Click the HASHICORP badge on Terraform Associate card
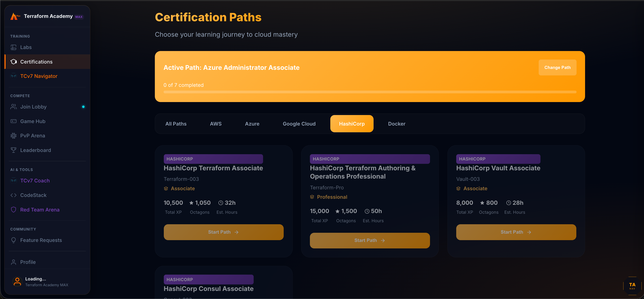This screenshot has height=299, width=644. pyautogui.click(x=213, y=159)
